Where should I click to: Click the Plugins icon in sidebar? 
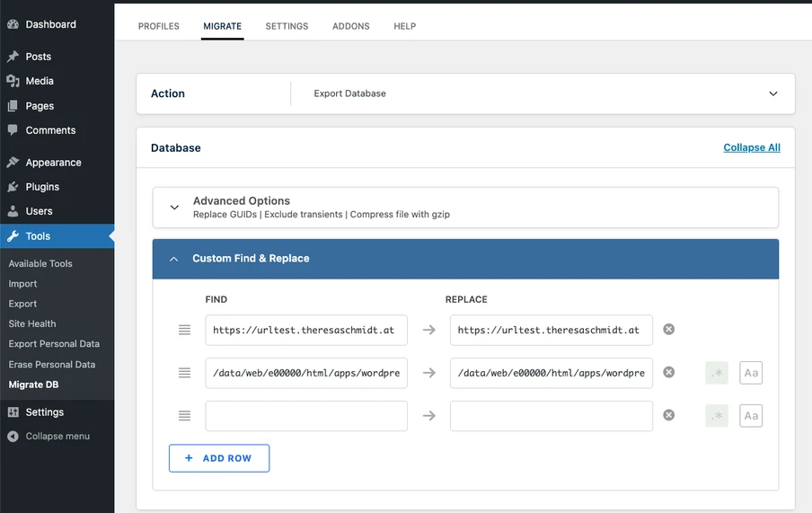click(x=13, y=187)
